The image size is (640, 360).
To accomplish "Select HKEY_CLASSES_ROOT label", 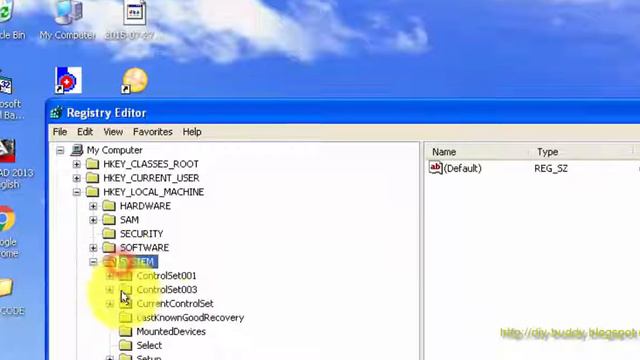I will pyautogui.click(x=151, y=164).
